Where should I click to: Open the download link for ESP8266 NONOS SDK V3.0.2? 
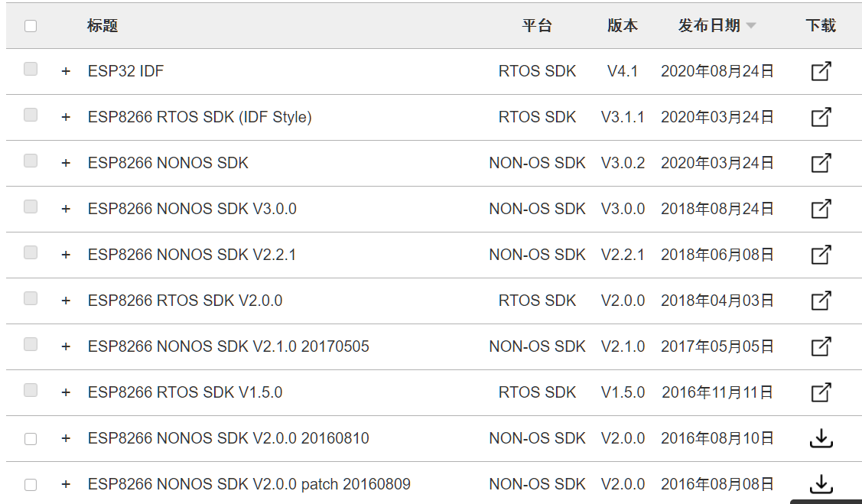click(x=820, y=163)
